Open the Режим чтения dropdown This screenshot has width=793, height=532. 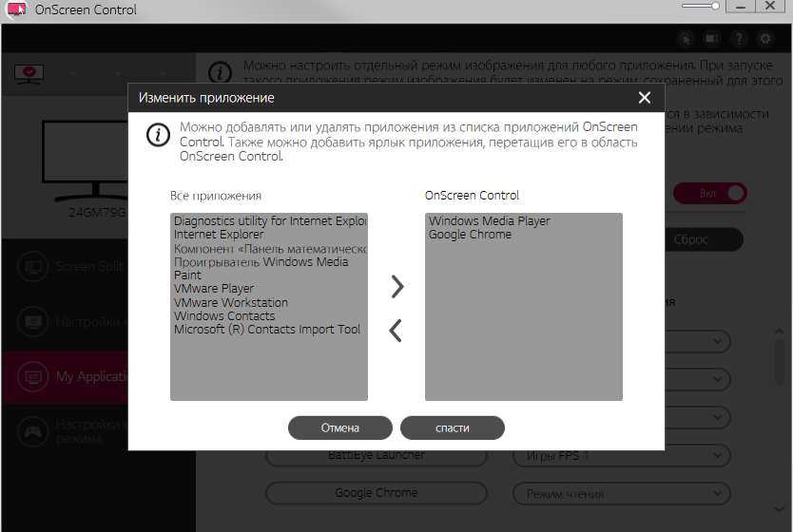tap(622, 494)
